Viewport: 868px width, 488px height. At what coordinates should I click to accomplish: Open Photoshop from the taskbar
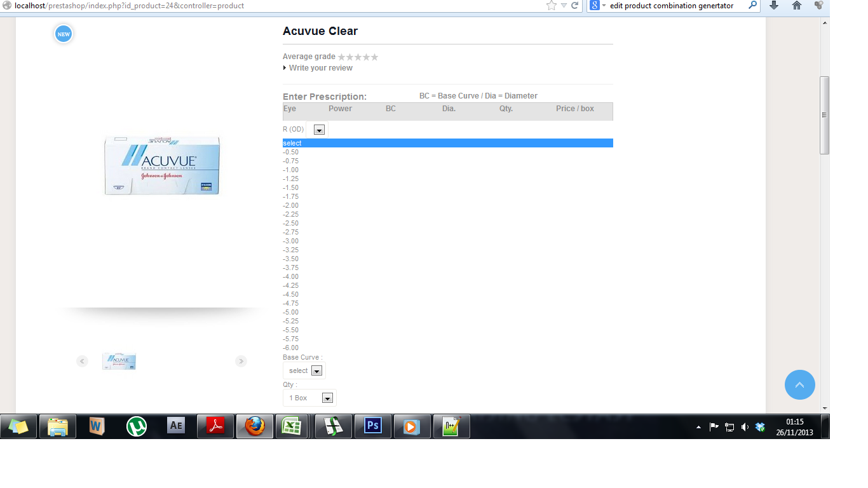tap(373, 426)
